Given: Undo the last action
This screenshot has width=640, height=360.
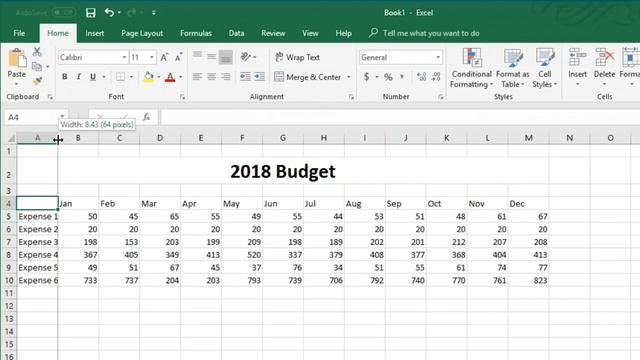Looking at the screenshot, I should pos(109,12).
